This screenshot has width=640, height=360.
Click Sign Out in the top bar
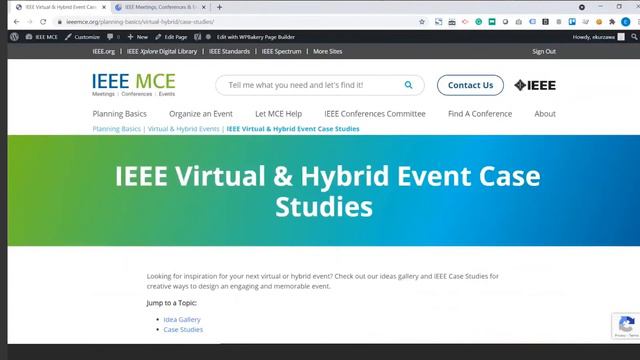point(544,51)
